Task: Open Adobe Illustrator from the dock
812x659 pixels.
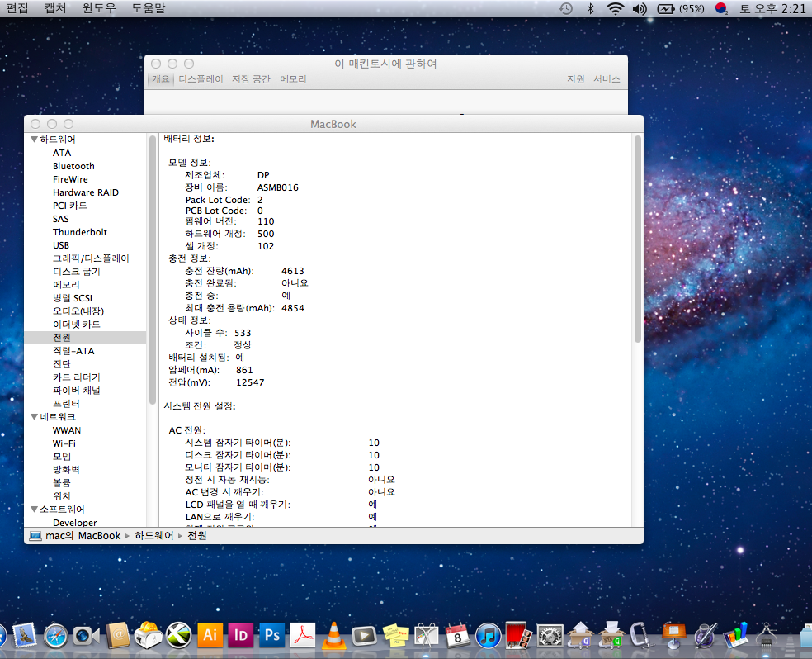Action: (x=210, y=635)
